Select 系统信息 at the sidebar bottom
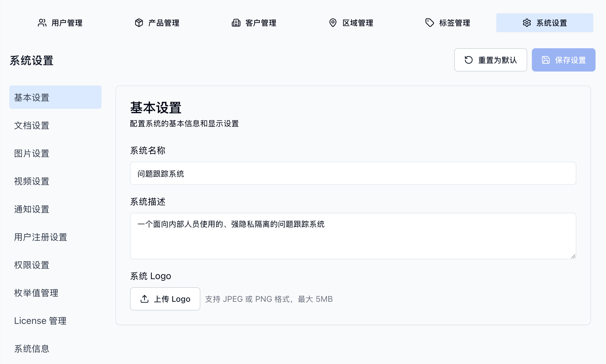606x364 pixels. (31, 349)
